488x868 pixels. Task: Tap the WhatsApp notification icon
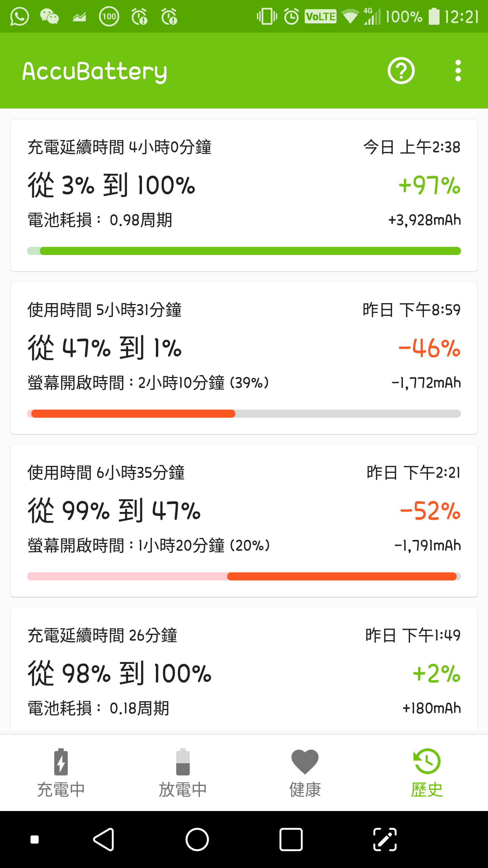(19, 16)
